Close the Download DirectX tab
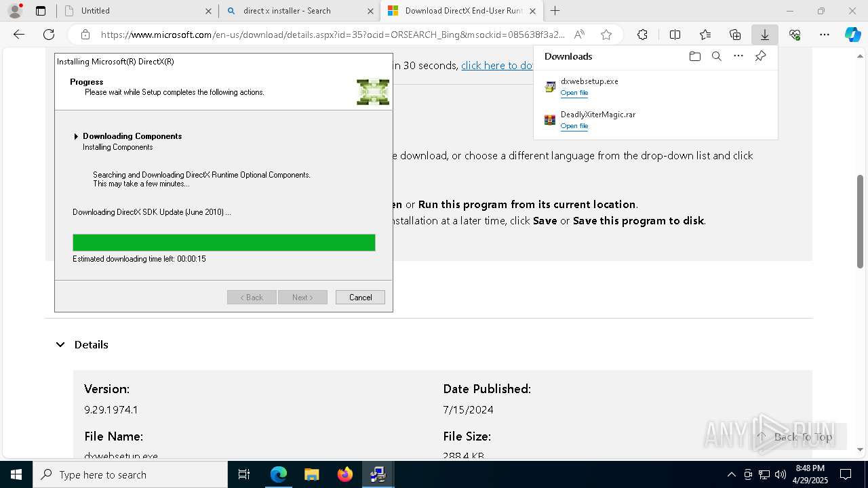This screenshot has height=488, width=868. click(532, 11)
